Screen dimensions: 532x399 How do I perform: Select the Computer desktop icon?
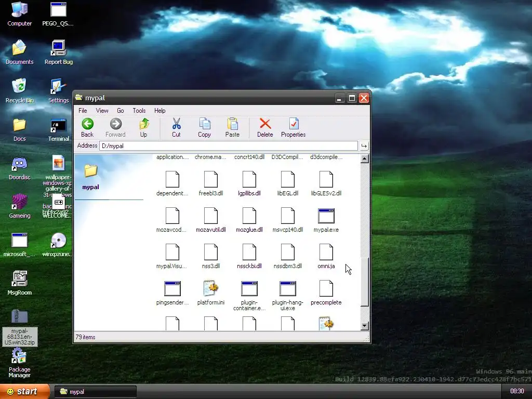[x=19, y=14]
